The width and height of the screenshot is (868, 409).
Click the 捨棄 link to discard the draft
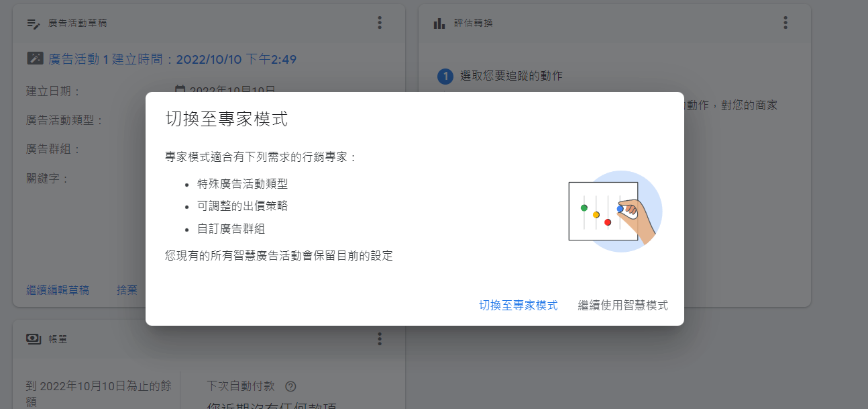click(x=127, y=290)
